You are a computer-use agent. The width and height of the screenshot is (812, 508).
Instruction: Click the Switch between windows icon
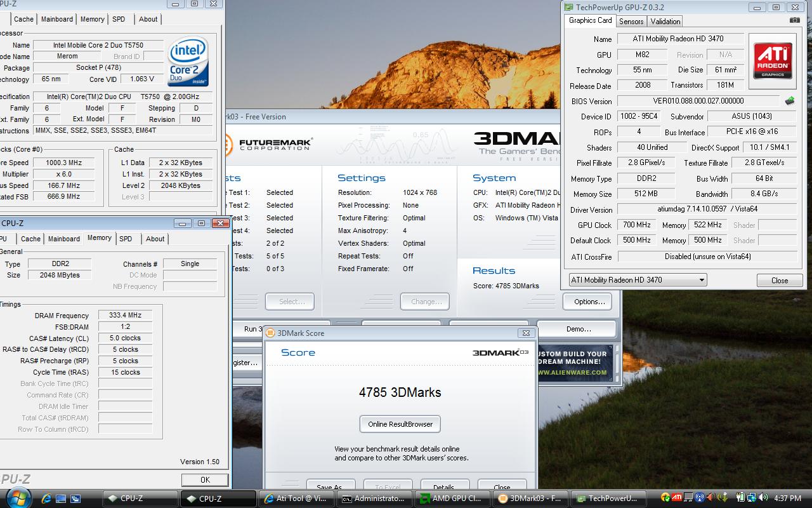(x=75, y=498)
